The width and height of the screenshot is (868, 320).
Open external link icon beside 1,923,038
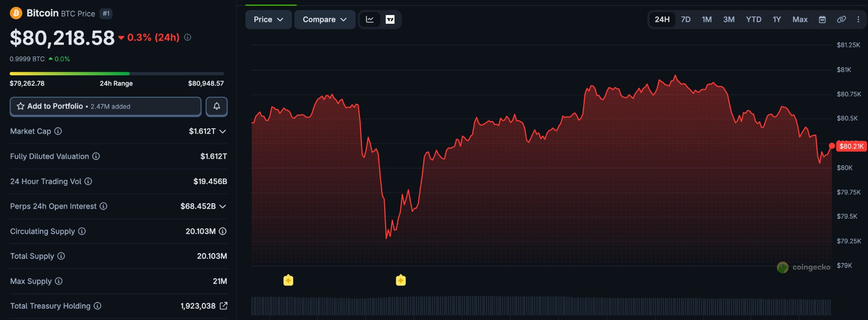click(x=223, y=306)
